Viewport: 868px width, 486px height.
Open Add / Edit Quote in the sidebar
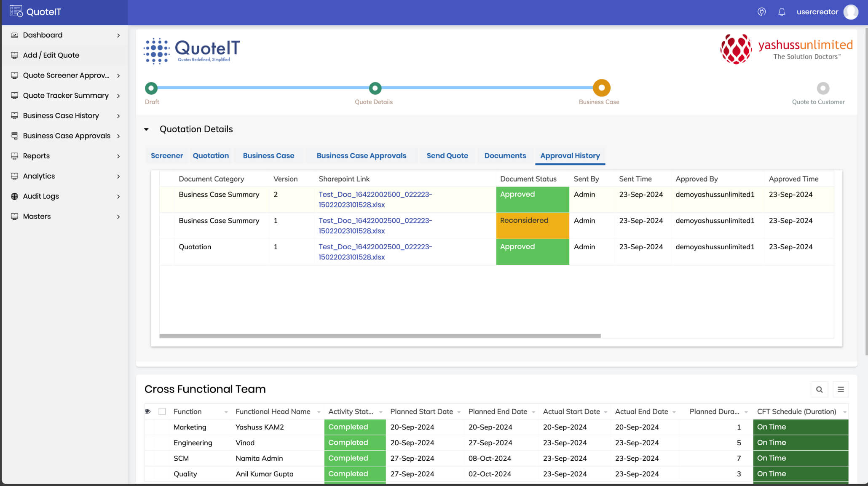[51, 55]
